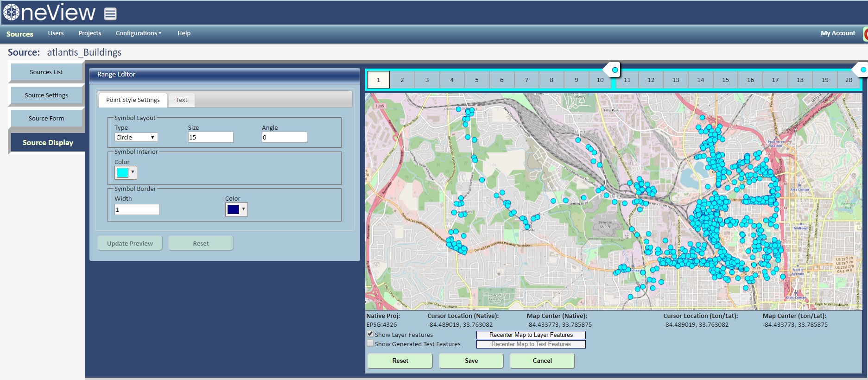Viewport: 868px width, 380px height.
Task: Select zoom level 18
Action: tap(800, 80)
